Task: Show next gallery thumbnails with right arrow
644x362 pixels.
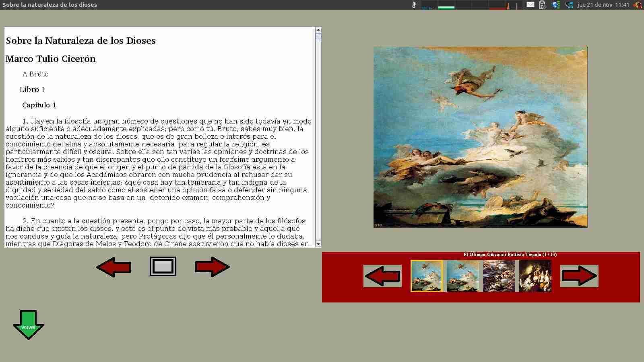Action: tap(579, 276)
